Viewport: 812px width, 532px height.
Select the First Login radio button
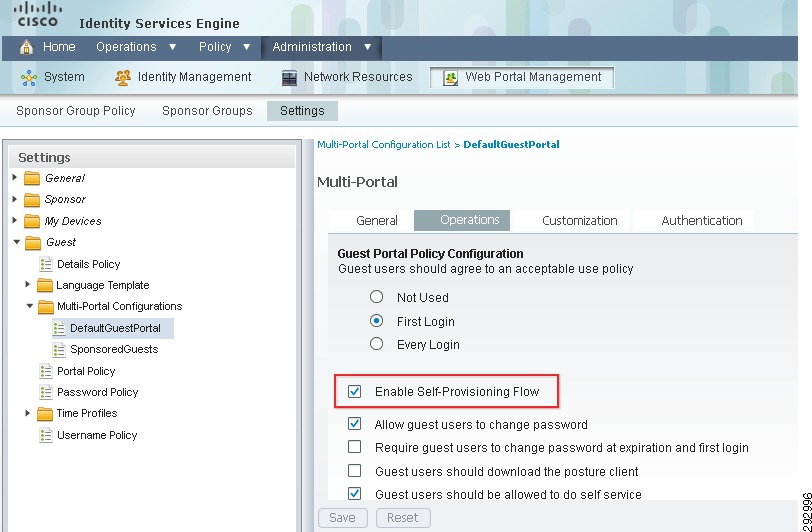point(376,321)
